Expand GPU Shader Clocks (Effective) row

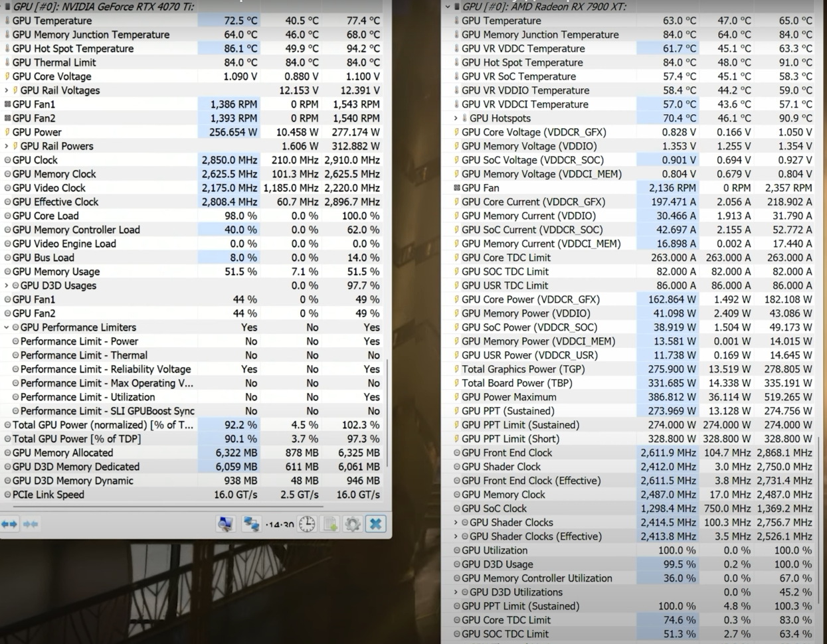tap(456, 536)
